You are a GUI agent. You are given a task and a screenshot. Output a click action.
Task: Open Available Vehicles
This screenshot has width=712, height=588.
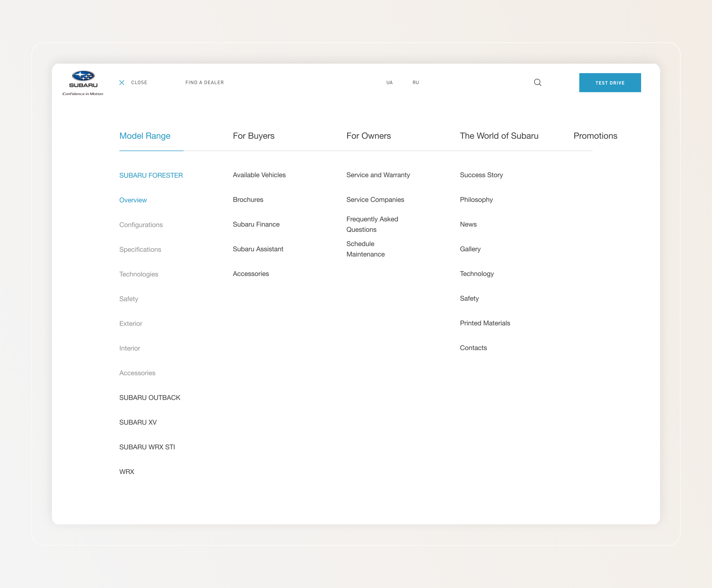259,175
